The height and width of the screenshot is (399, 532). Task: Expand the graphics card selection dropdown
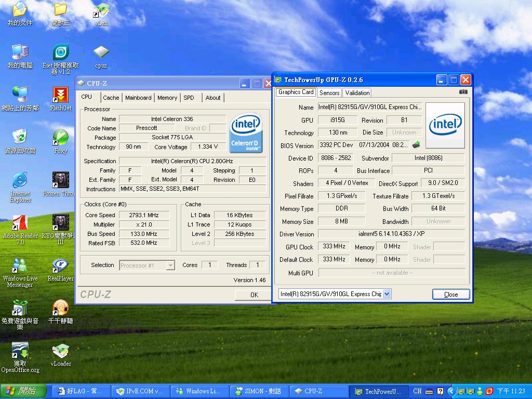pyautogui.click(x=387, y=294)
